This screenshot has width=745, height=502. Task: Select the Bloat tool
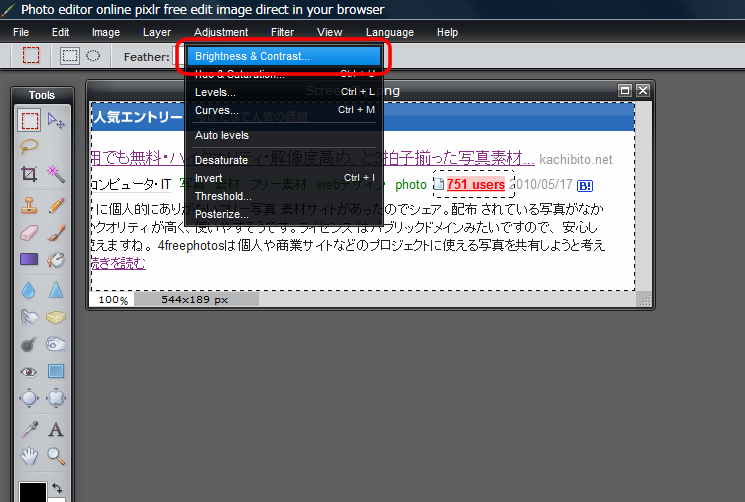[29, 398]
